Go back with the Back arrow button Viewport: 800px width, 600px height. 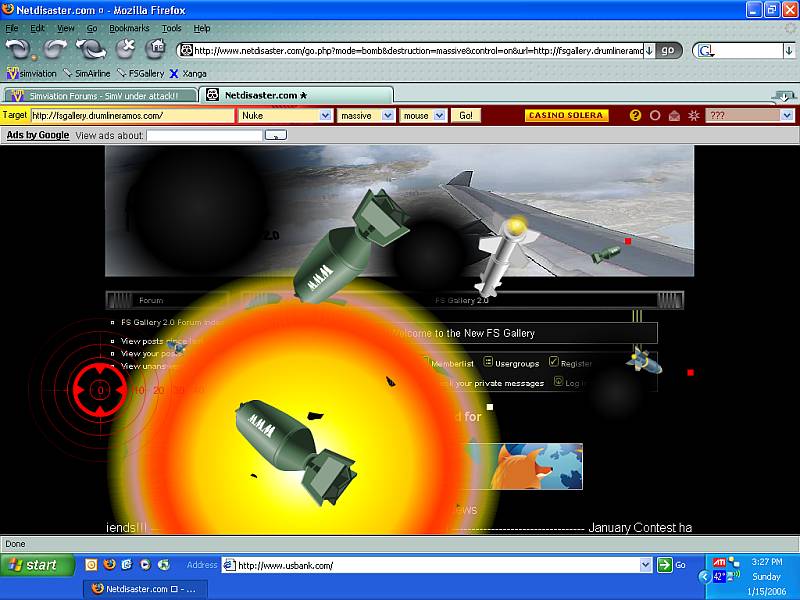tap(17, 49)
